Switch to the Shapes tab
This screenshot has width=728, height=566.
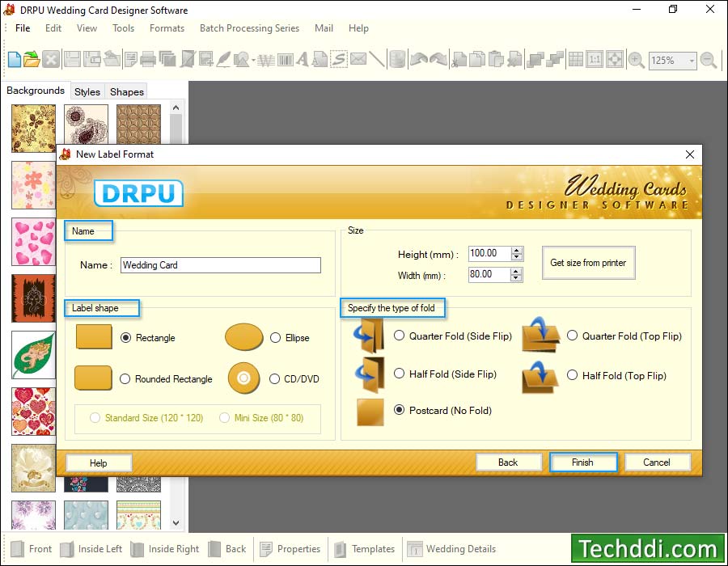pyautogui.click(x=127, y=92)
